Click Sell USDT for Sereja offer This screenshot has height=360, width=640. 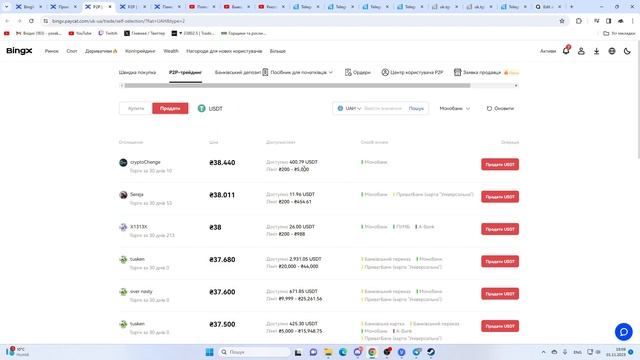pyautogui.click(x=500, y=197)
